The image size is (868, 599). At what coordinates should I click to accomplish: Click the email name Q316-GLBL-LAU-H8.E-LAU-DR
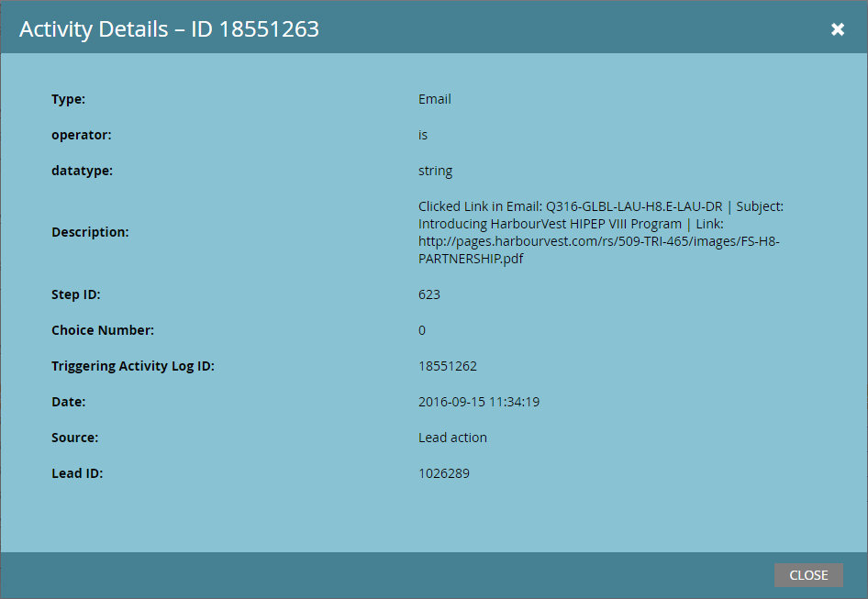click(634, 206)
